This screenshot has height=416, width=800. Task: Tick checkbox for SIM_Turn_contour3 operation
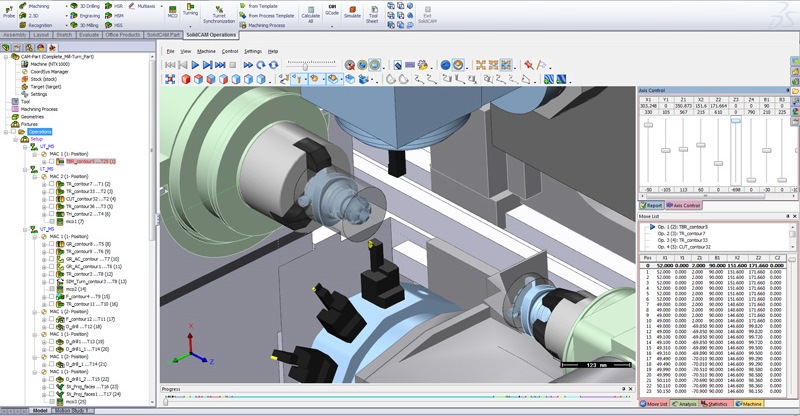(x=52, y=281)
